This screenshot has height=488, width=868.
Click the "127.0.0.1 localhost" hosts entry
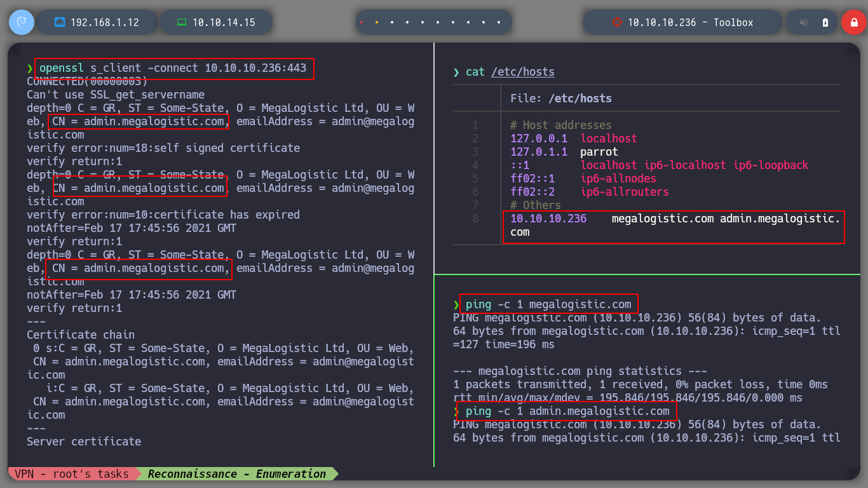pos(574,139)
